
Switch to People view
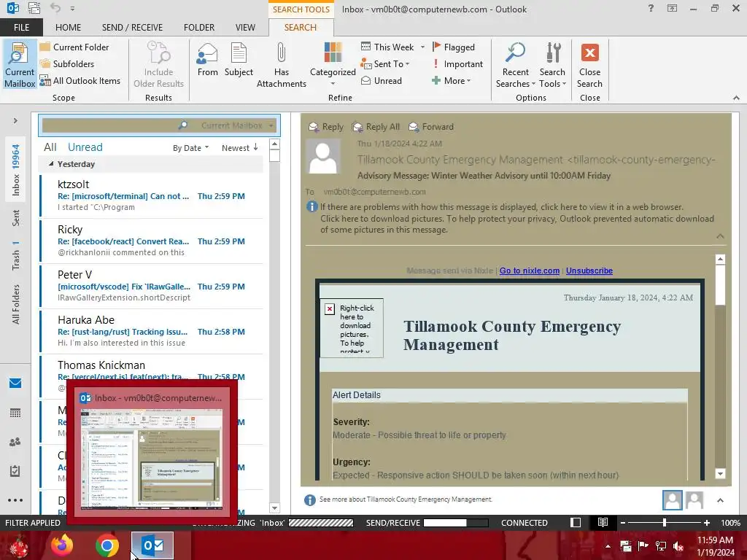tap(15, 442)
